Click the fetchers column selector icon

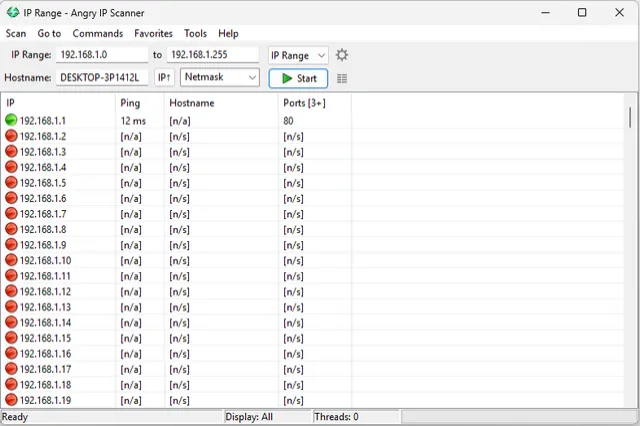342,78
